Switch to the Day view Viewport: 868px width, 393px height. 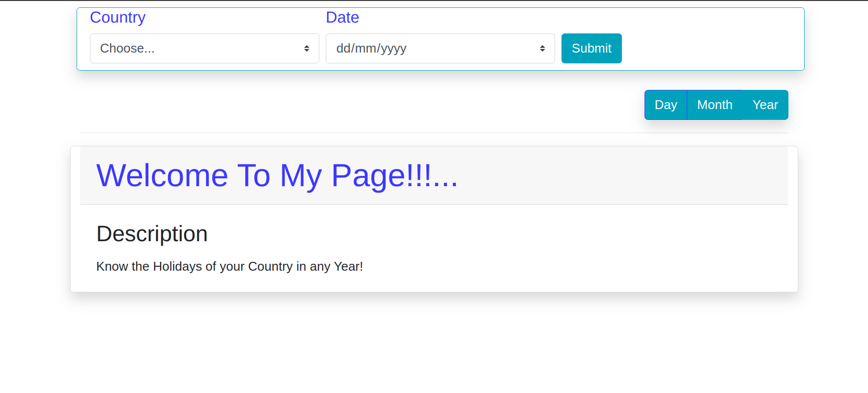(666, 105)
